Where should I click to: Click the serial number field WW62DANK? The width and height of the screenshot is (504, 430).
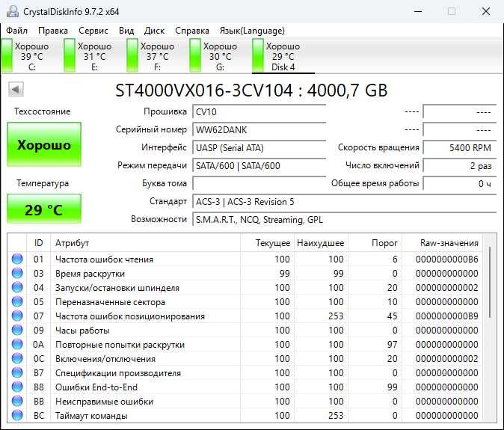pos(259,130)
